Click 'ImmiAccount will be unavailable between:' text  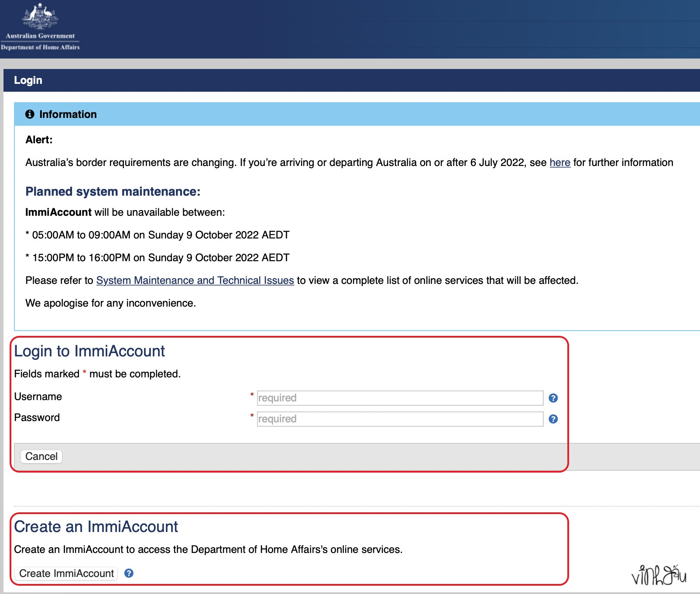(125, 212)
